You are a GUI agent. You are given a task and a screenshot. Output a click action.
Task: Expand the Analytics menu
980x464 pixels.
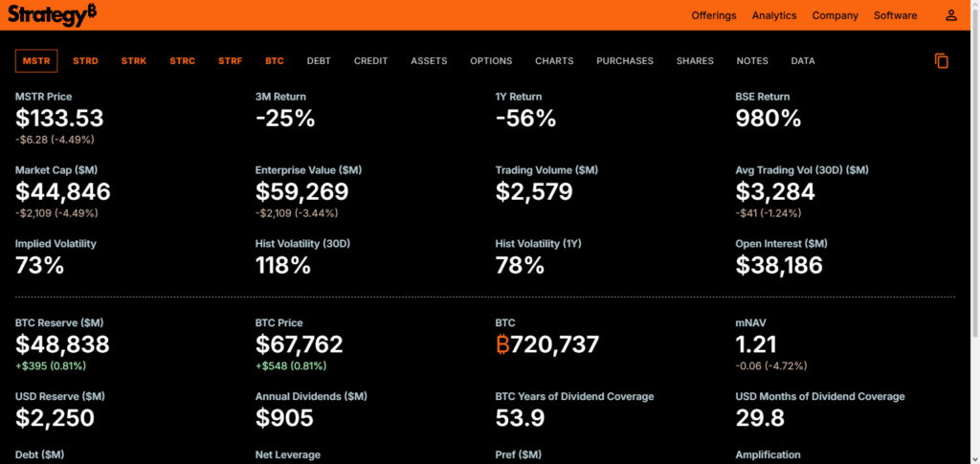pos(774,15)
